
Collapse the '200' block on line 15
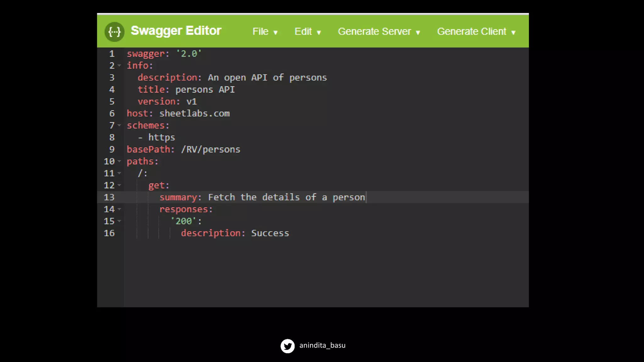click(x=119, y=221)
